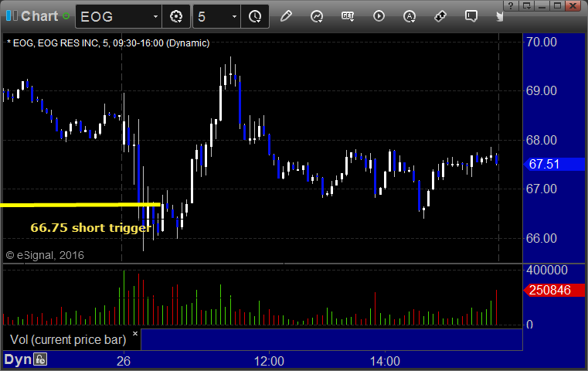Minimize the chart window
The height and width of the screenshot is (371, 588).
(542, 5)
